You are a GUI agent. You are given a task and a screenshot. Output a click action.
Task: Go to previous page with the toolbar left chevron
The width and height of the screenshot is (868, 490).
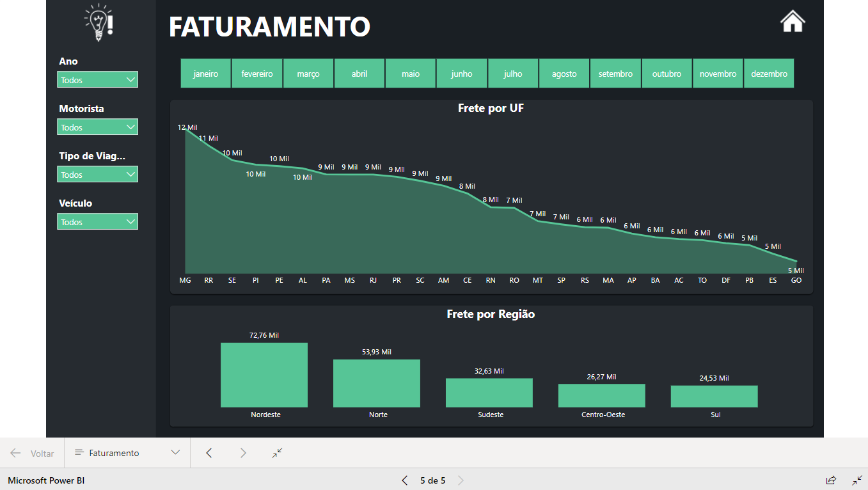tap(209, 453)
